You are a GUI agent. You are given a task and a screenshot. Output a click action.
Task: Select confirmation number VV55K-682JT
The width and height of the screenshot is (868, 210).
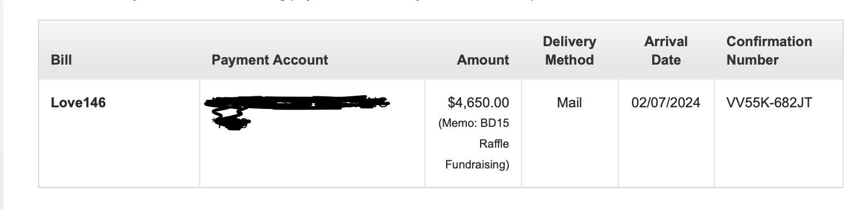point(770,103)
